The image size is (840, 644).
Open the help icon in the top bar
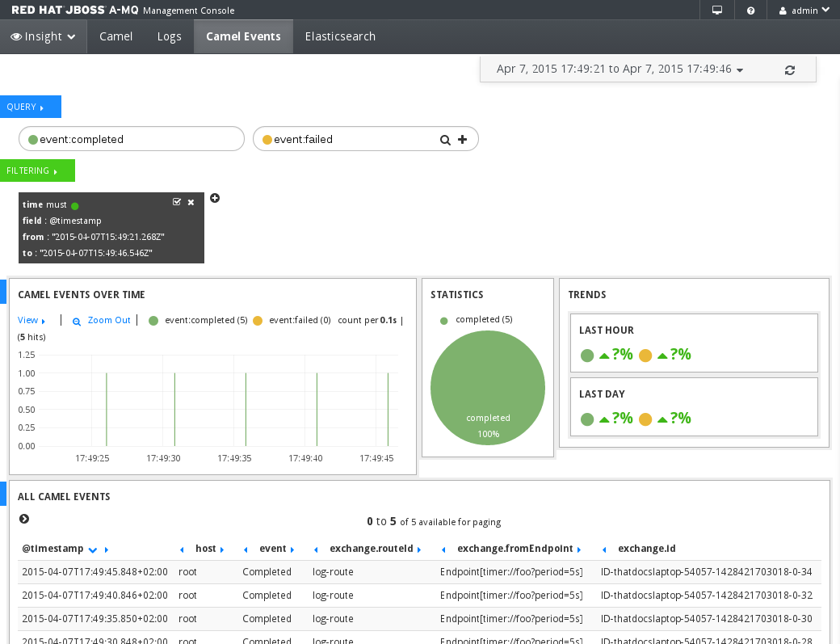click(x=751, y=11)
